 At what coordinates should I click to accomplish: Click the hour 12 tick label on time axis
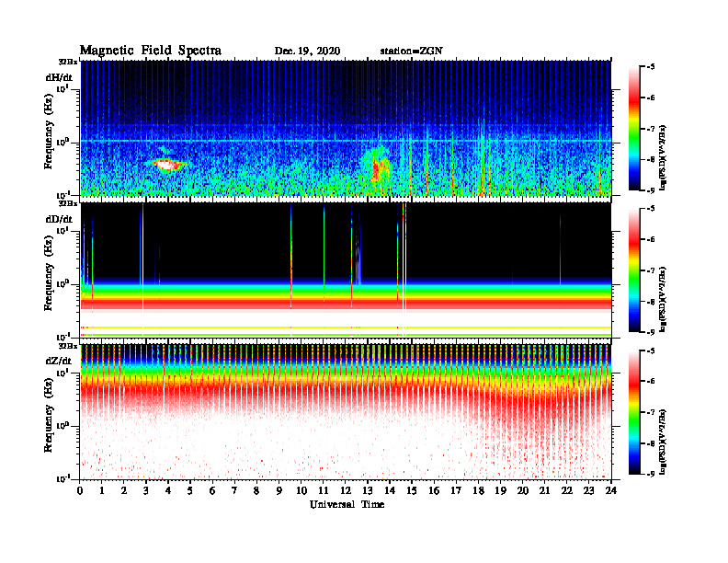coord(346,491)
